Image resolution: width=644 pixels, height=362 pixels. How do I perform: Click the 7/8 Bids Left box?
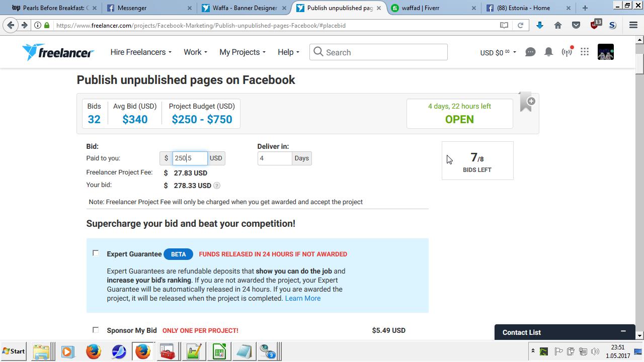coord(477,160)
